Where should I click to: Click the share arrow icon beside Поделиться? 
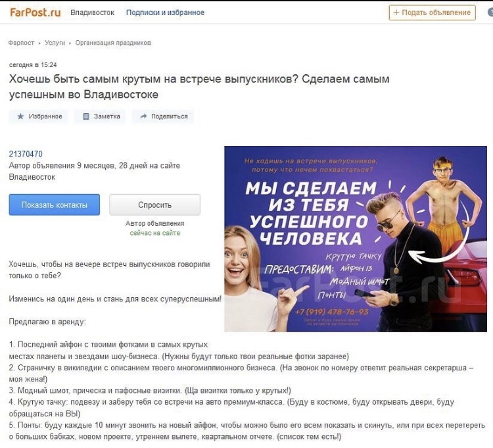click(143, 116)
